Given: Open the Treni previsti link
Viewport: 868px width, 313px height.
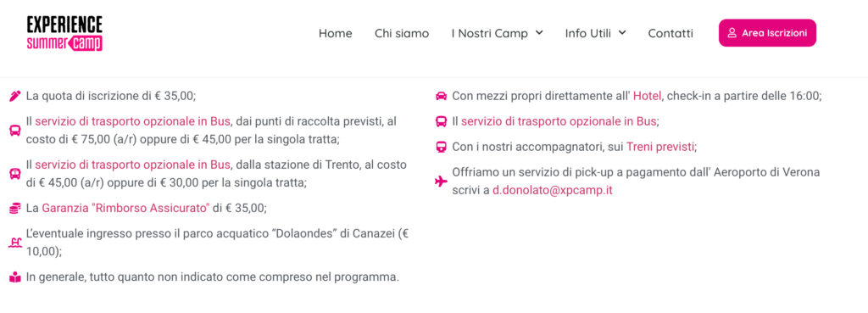Looking at the screenshot, I should tap(660, 147).
